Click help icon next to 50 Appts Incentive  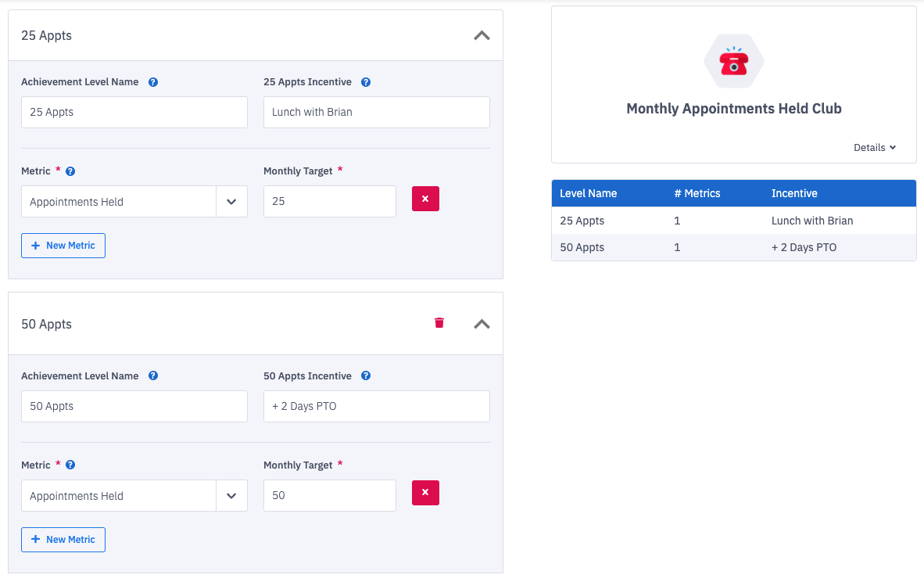click(x=366, y=376)
